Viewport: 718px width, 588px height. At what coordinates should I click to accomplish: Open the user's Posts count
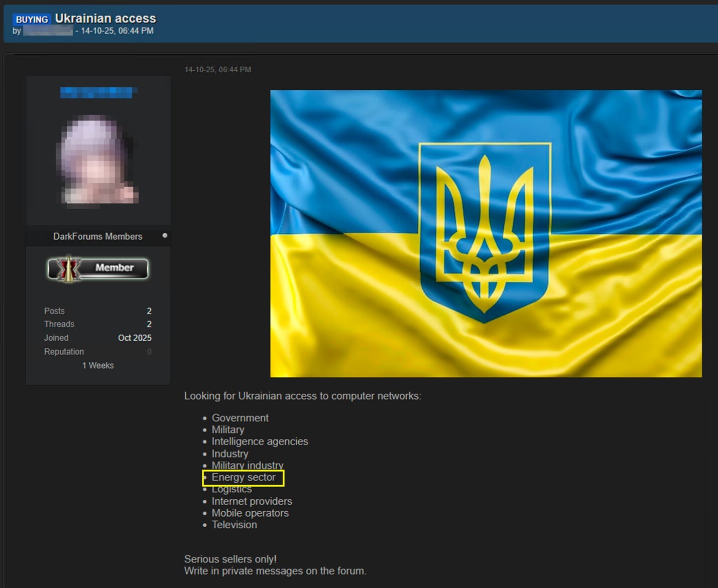coord(149,311)
